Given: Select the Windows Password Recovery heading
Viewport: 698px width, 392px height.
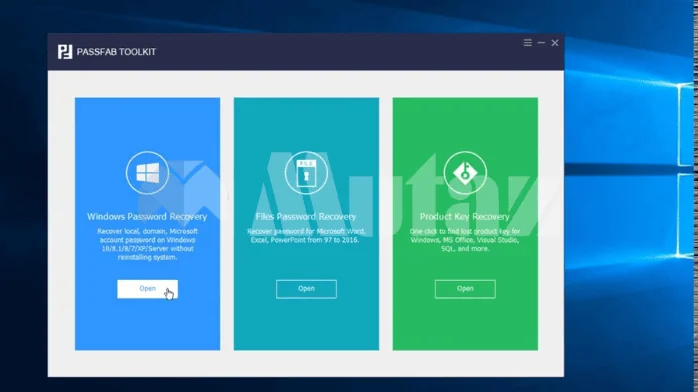Looking at the screenshot, I should [147, 217].
